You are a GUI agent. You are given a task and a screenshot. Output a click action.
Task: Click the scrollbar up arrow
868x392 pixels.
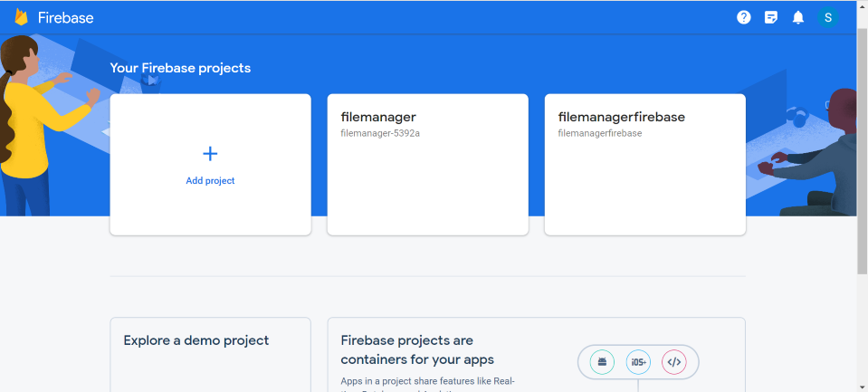[x=862, y=5]
